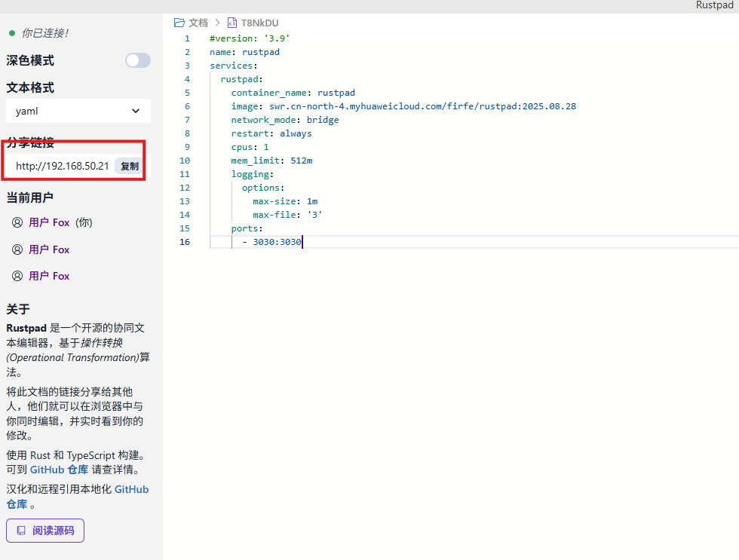Viewport: 739px width, 560px height.
Task: Click line number 16 in the gutter
Action: pos(185,242)
